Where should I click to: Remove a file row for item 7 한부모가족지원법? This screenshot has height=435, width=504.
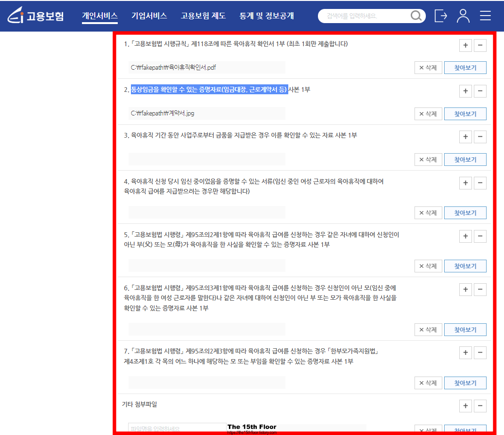click(x=480, y=353)
